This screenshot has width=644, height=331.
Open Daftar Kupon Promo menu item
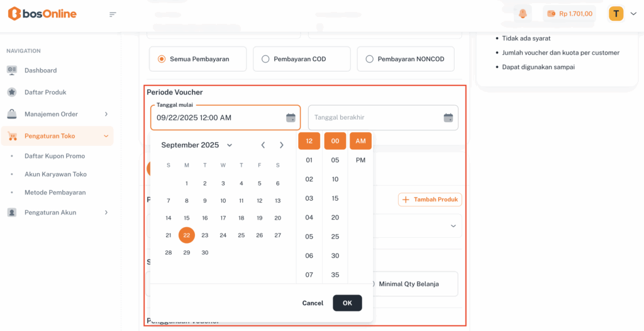tap(55, 156)
